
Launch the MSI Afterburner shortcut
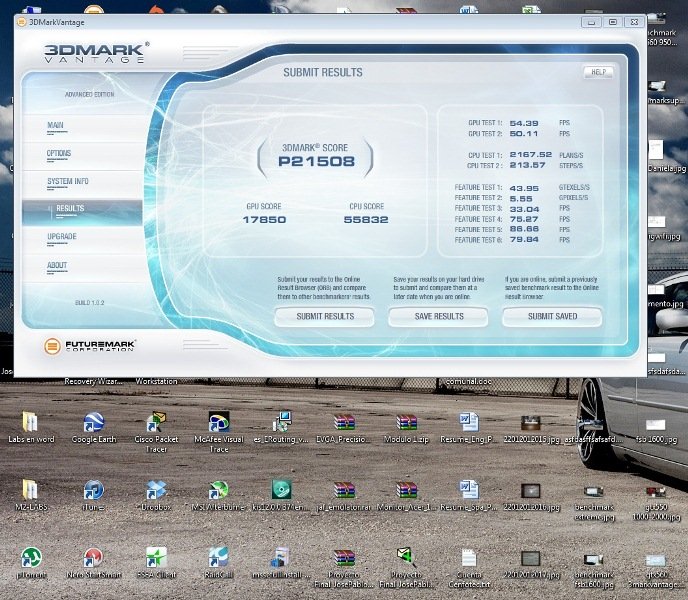click(x=219, y=490)
